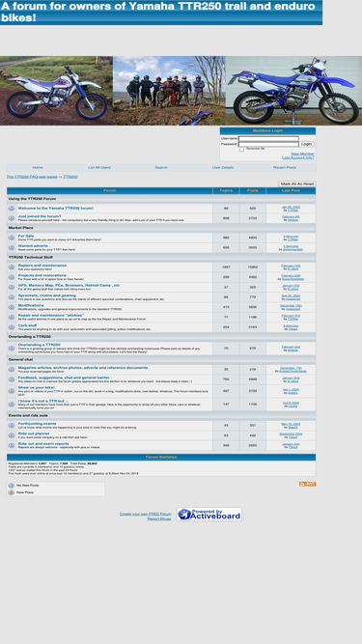Click into the Username field
This screenshot has width=362, height=644.
click(x=268, y=139)
